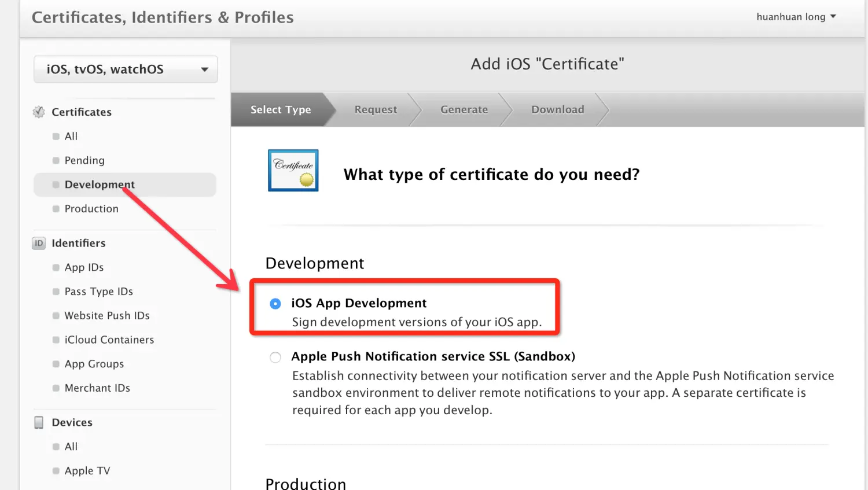The height and width of the screenshot is (490, 868).
Task: Select the iOS App Development radio button
Action: (x=275, y=304)
